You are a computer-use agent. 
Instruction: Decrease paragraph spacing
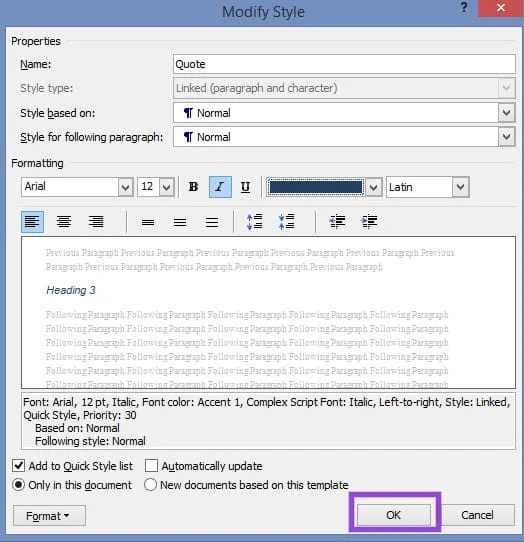(x=287, y=222)
